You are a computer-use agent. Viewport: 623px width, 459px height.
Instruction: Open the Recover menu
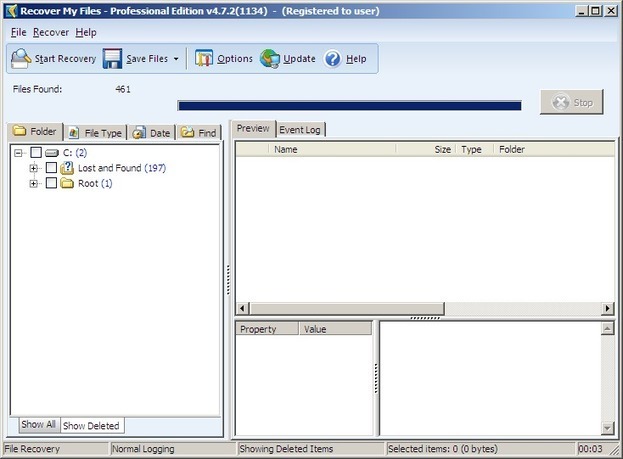click(50, 32)
